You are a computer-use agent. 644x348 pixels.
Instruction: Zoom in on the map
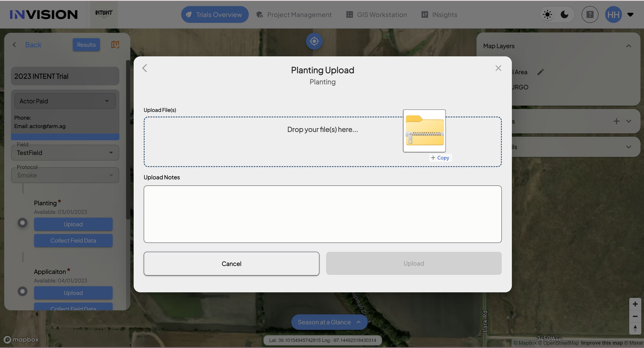click(635, 304)
